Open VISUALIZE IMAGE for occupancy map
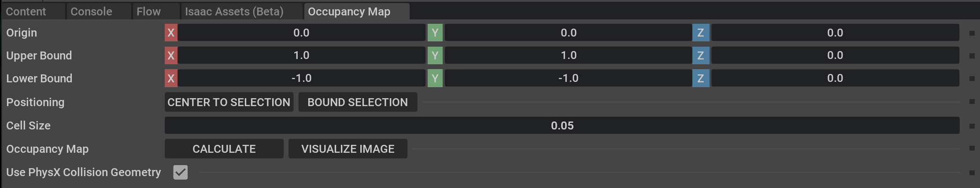 348,149
